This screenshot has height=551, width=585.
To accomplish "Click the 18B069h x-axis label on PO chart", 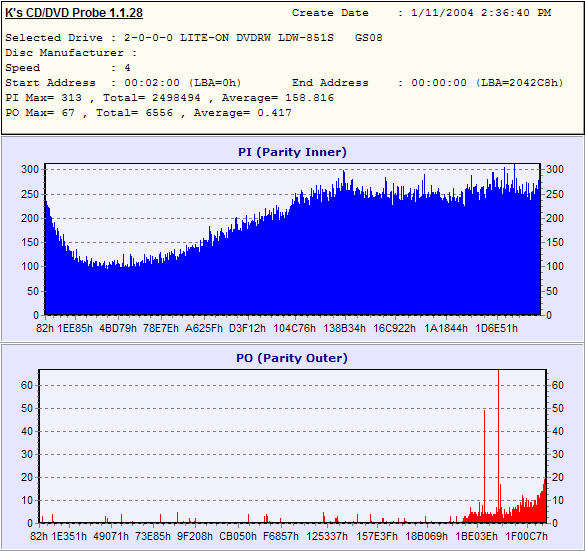I will point(426,536).
